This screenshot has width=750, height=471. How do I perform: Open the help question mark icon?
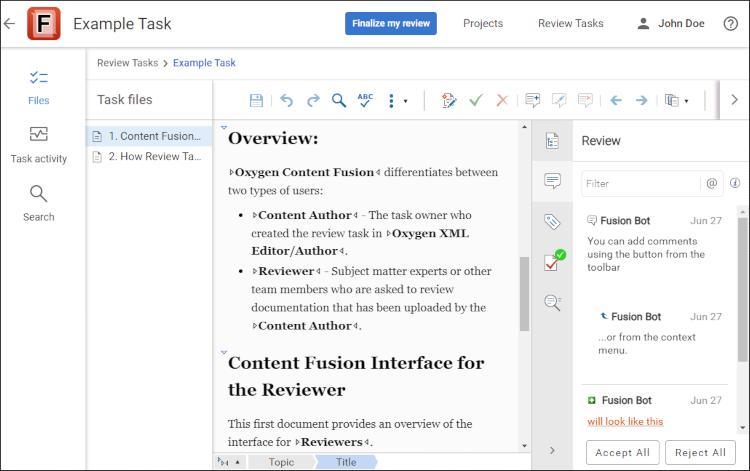click(730, 23)
